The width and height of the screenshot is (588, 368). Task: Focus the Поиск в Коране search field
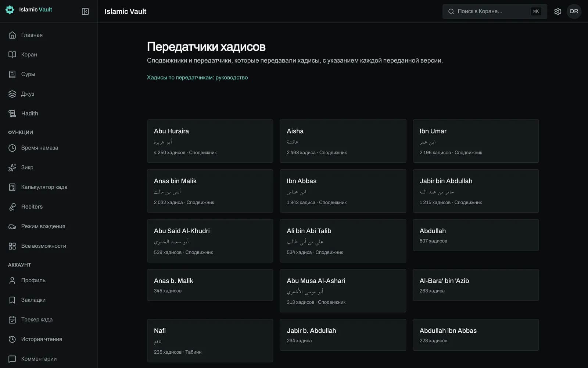tap(495, 11)
